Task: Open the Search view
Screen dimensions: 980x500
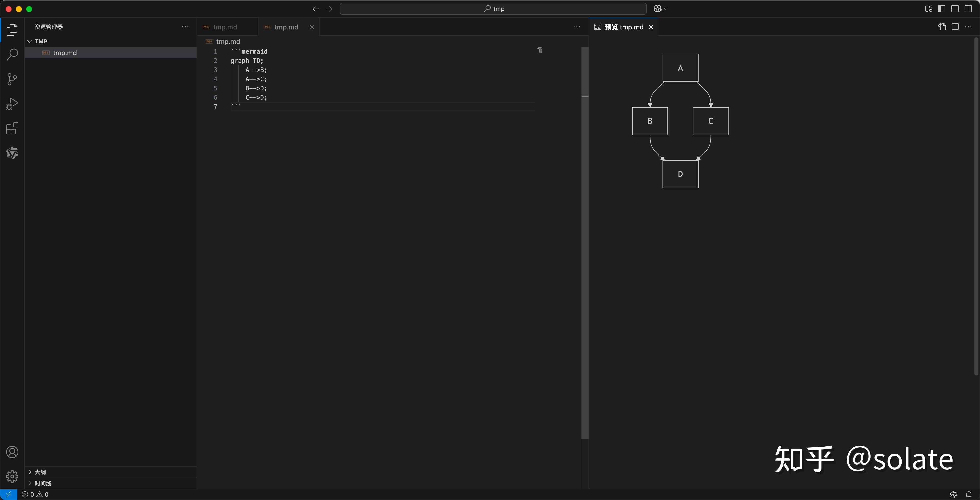Action: tap(12, 54)
